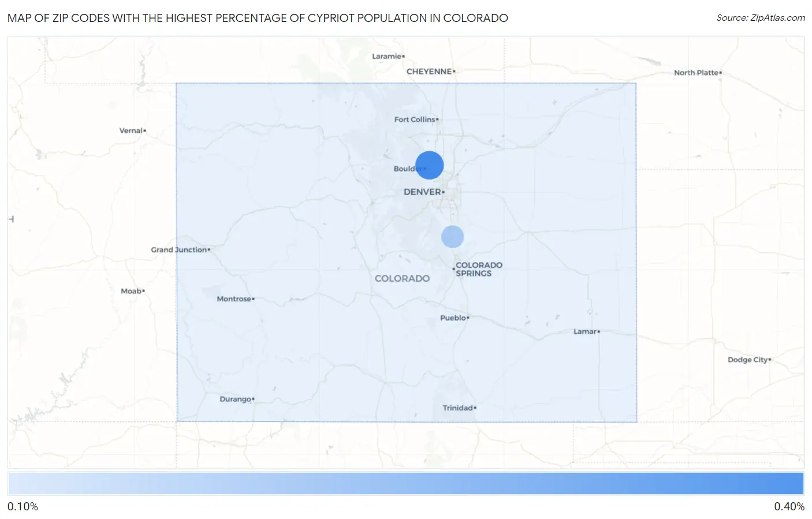Click the Pueblo city label
Image resolution: width=812 pixels, height=519 pixels.
[453, 318]
